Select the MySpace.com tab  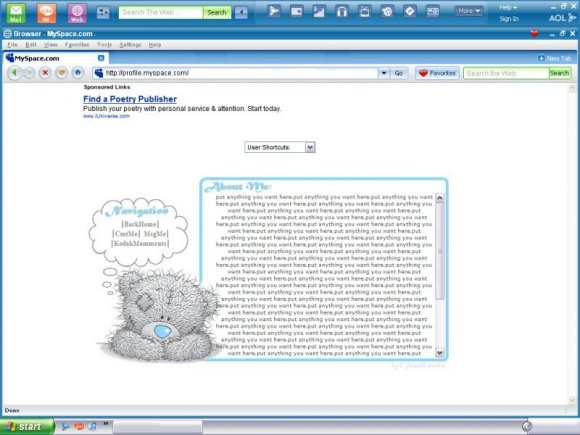tap(55, 58)
